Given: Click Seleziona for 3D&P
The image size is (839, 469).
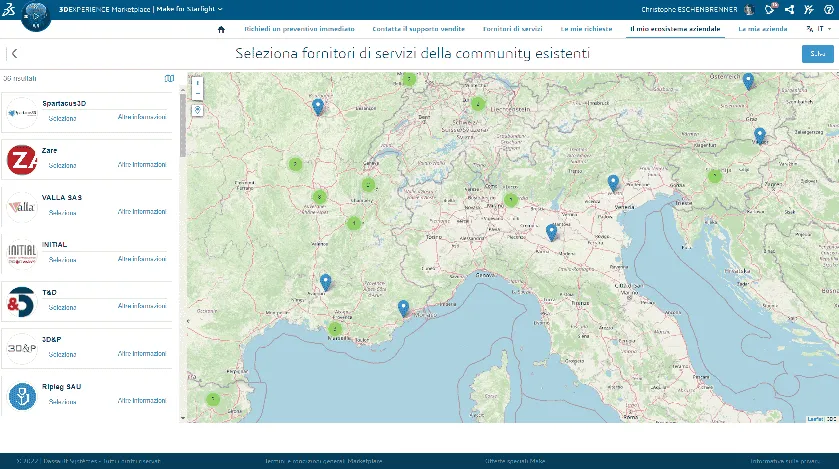Looking at the screenshot, I should (62, 355).
